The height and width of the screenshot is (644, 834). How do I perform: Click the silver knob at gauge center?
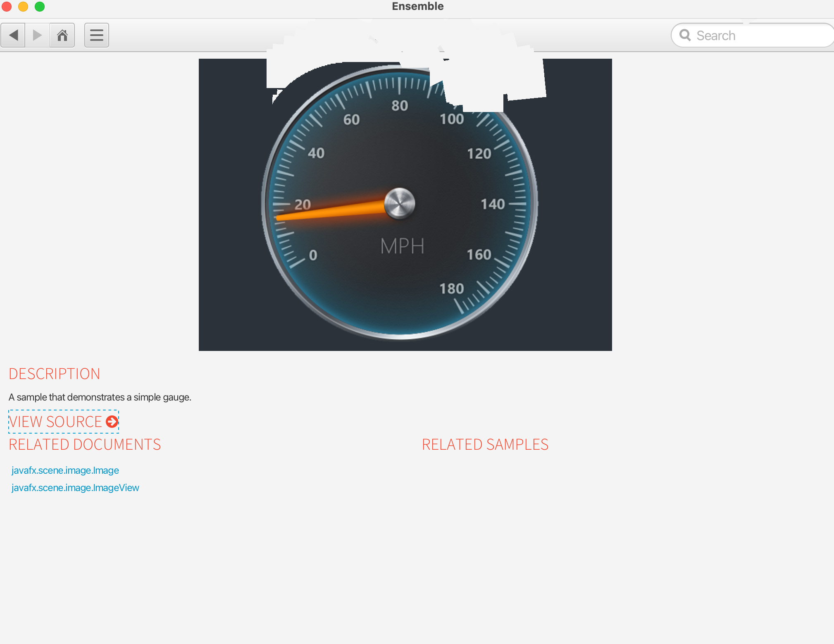(399, 203)
